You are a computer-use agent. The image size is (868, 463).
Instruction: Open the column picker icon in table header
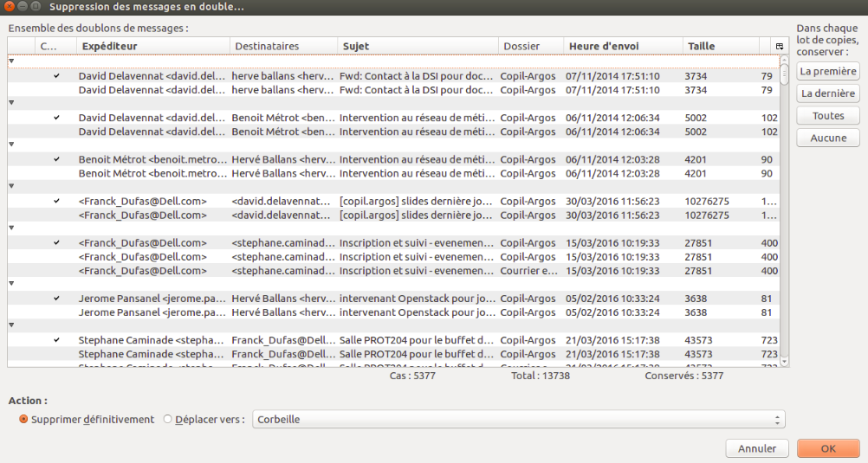[x=780, y=46]
